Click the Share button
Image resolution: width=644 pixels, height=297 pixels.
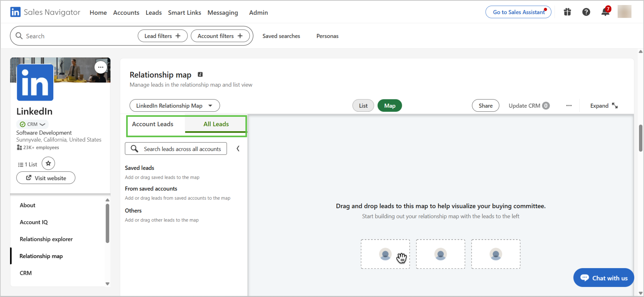pyautogui.click(x=485, y=106)
